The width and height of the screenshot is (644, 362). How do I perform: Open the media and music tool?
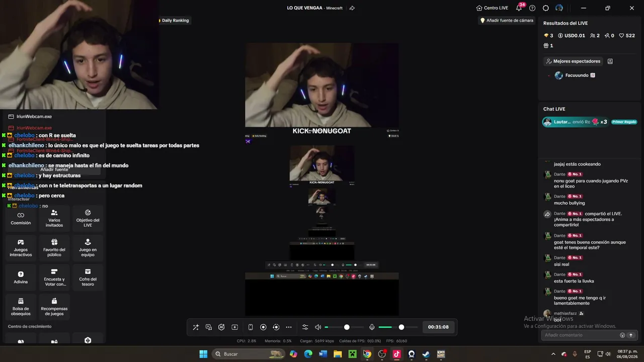point(209,327)
